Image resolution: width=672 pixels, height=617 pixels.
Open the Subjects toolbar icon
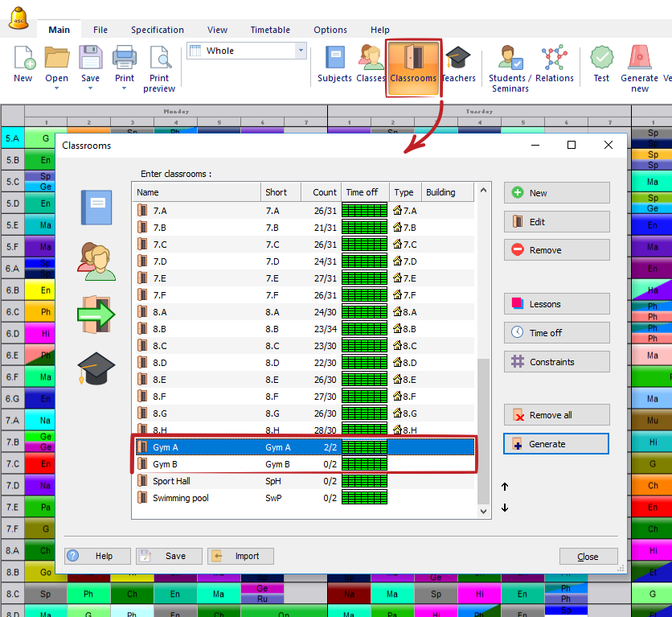coord(334,64)
